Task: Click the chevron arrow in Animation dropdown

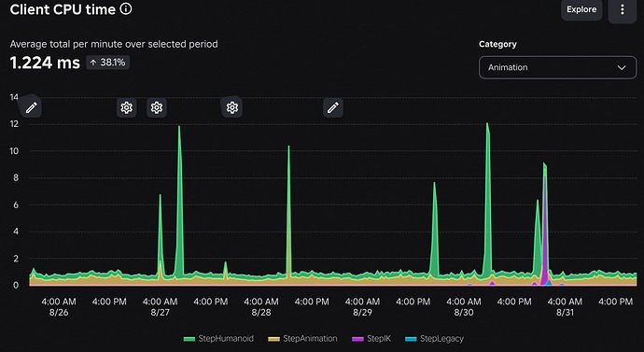Action: [622, 68]
